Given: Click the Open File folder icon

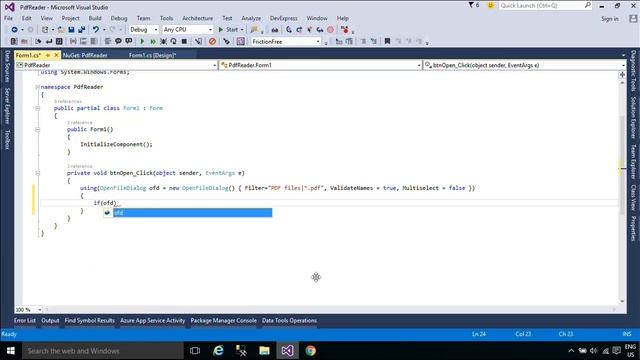Looking at the screenshot, I should (x=61, y=30).
